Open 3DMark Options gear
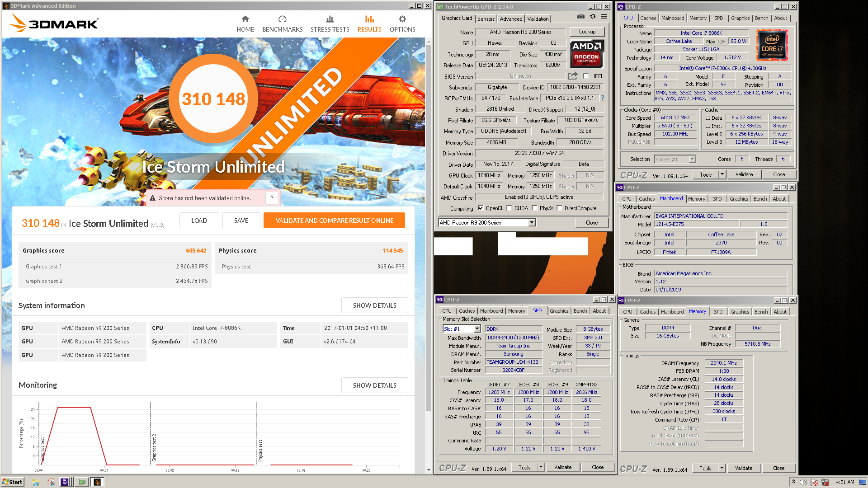Image resolution: width=868 pixels, height=488 pixels. pyautogui.click(x=402, y=24)
